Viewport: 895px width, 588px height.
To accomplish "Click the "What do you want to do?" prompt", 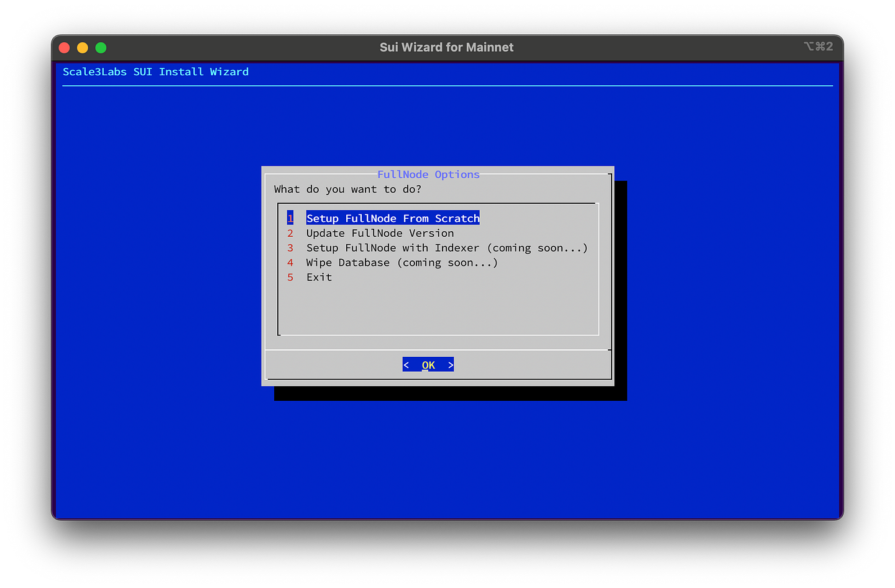I will coord(349,189).
